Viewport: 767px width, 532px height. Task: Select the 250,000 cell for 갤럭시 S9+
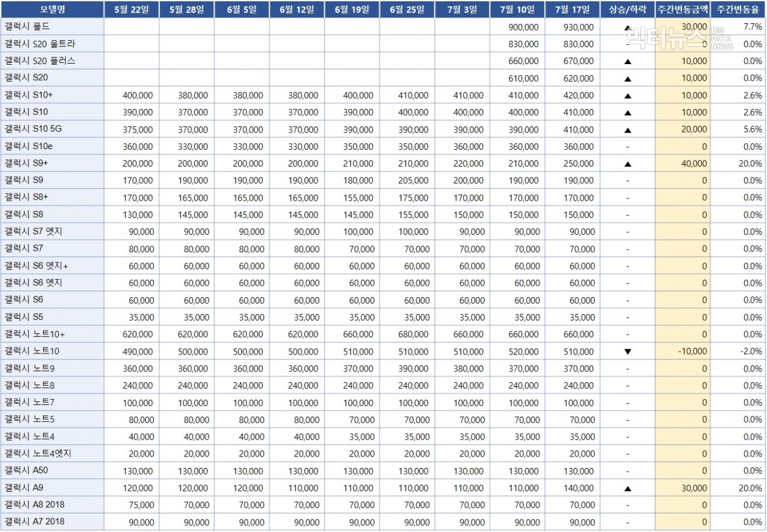[578, 164]
